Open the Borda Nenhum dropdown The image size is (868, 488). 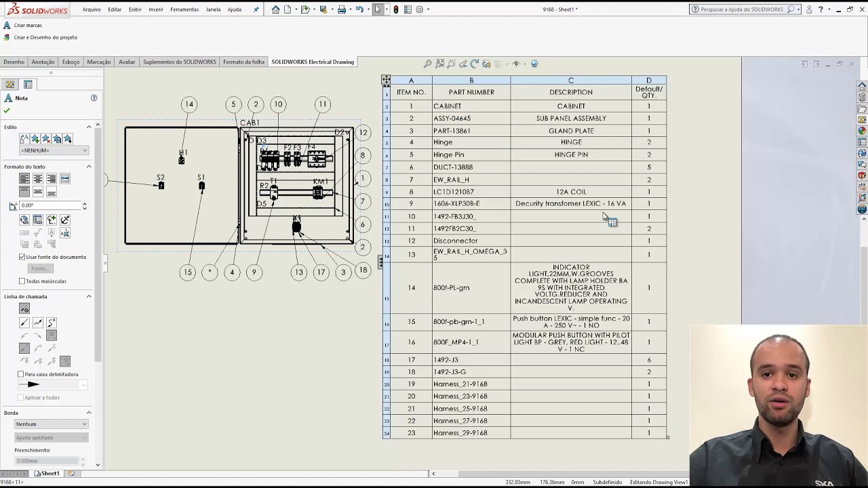(52, 424)
